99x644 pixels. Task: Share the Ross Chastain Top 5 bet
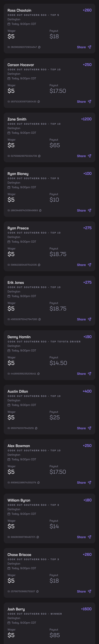click(x=84, y=47)
